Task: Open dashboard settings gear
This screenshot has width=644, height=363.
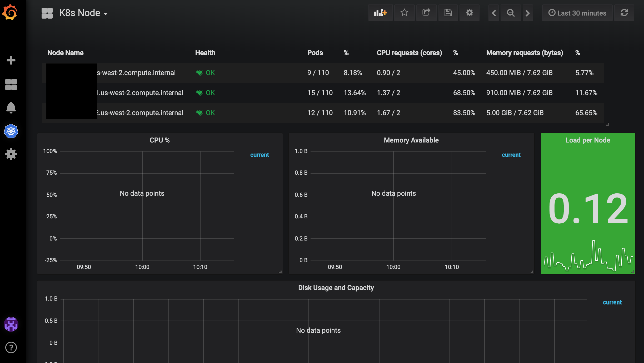Action: (x=470, y=13)
